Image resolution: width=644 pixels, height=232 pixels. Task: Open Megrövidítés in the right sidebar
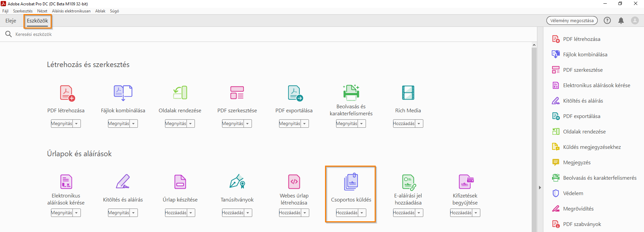573,209
